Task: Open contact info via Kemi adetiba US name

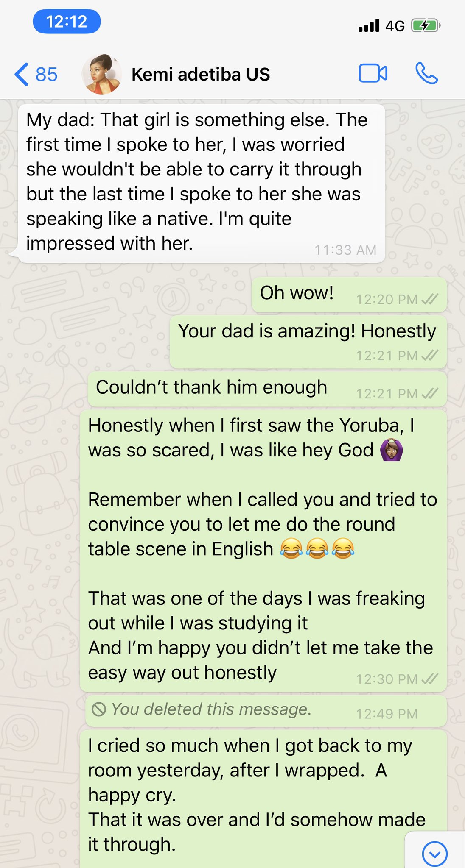Action: click(x=201, y=75)
